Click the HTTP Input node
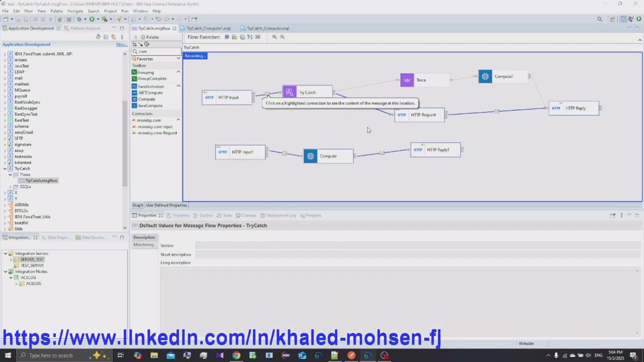644x362 pixels. pos(227,98)
